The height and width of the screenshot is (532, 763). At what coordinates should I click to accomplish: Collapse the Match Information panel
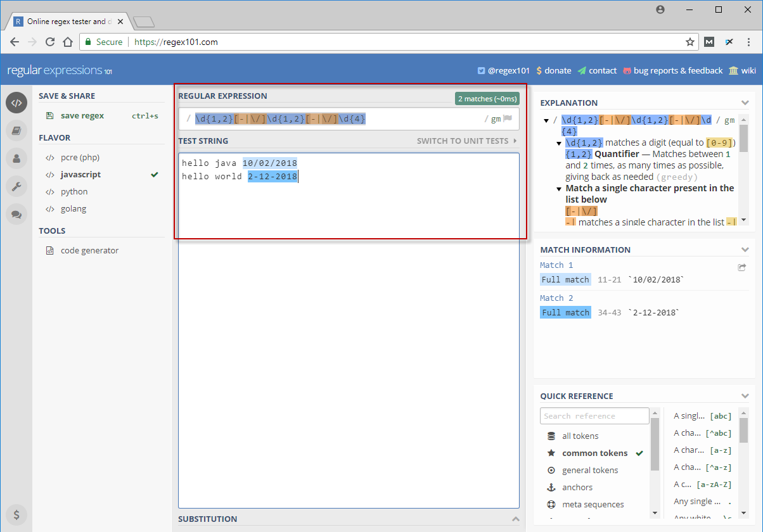point(745,250)
